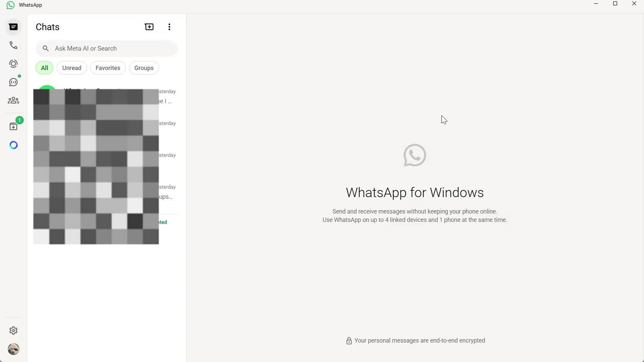Click the WhatsApp logo in title bar
Screen dimensions: 644x362
pyautogui.click(x=10, y=5)
